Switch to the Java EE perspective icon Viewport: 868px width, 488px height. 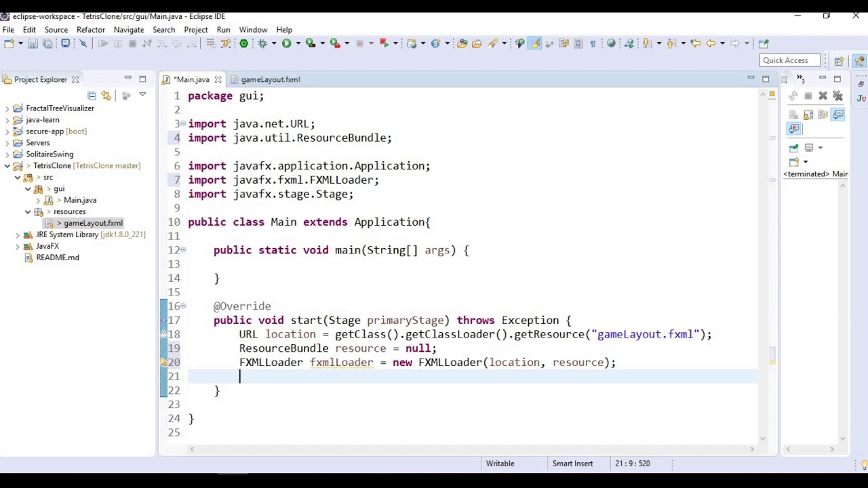(x=860, y=61)
